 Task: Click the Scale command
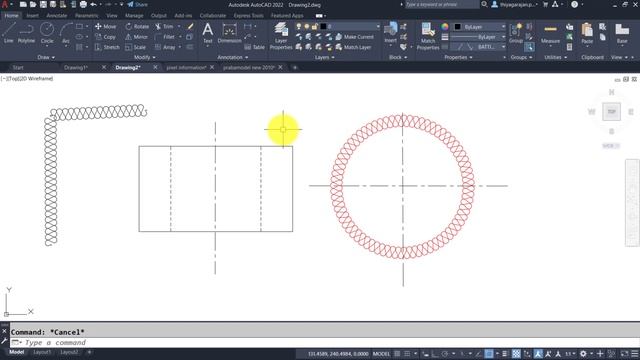pos(136,47)
